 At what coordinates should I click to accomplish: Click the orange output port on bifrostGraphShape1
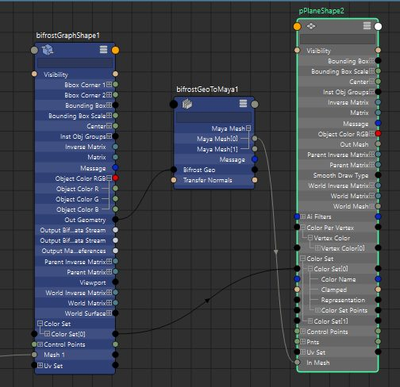pyautogui.click(x=115, y=50)
